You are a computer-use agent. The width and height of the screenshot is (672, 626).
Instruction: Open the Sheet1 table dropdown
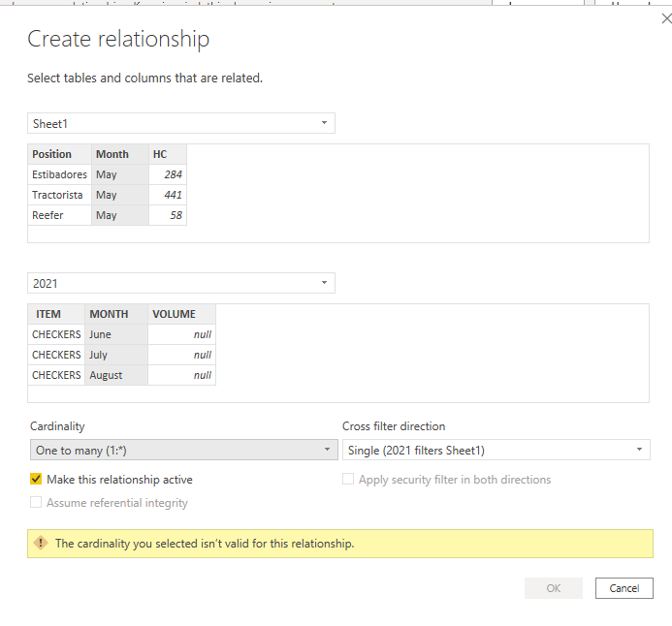tap(181, 123)
